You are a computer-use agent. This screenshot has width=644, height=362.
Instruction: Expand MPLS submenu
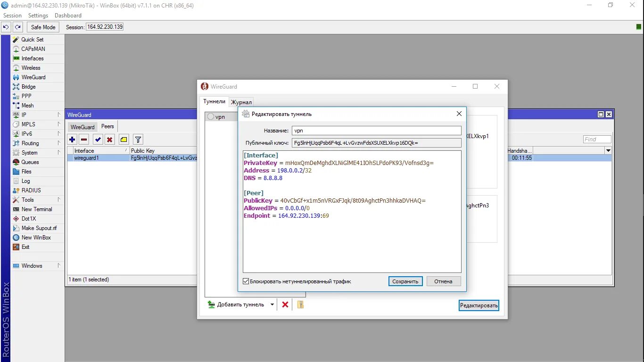[59, 124]
